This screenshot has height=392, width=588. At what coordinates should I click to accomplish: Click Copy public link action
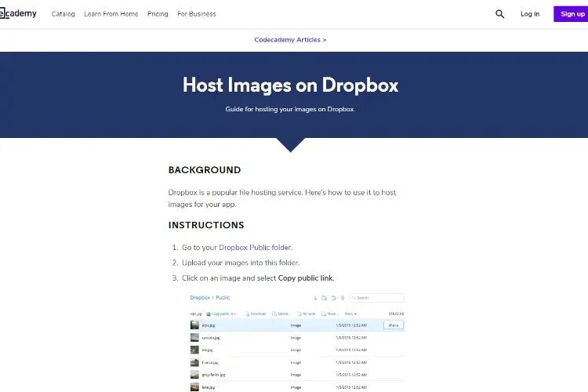222,314
